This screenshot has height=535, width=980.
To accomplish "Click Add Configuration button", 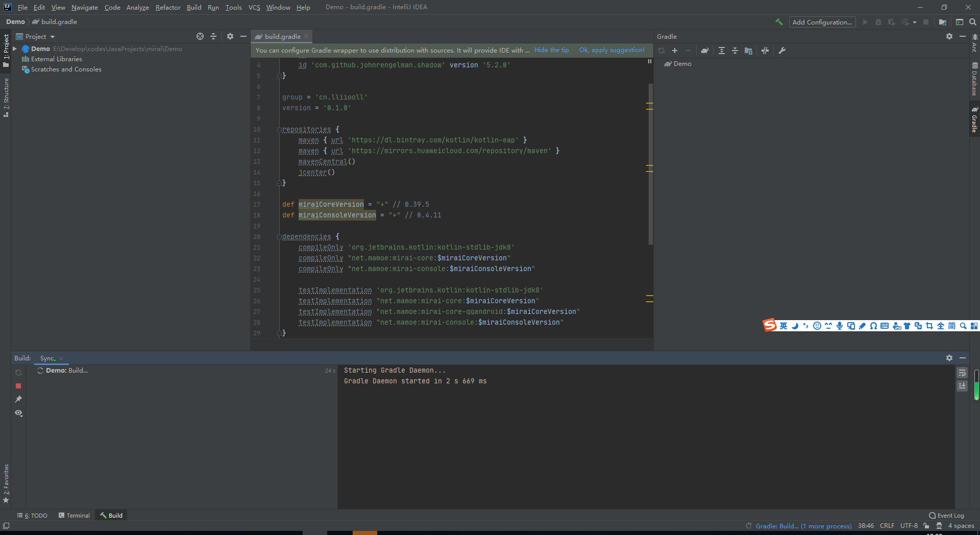I will 822,22.
